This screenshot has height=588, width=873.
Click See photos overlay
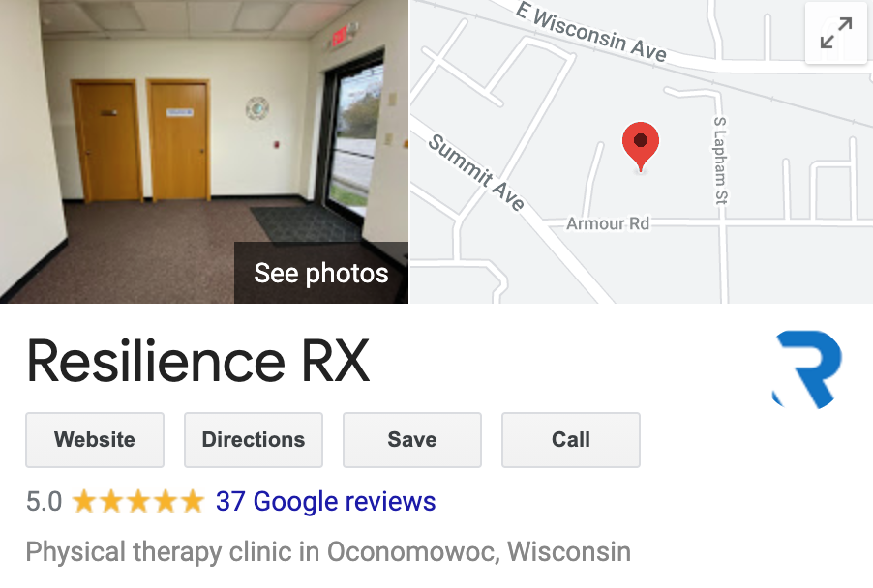point(321,273)
